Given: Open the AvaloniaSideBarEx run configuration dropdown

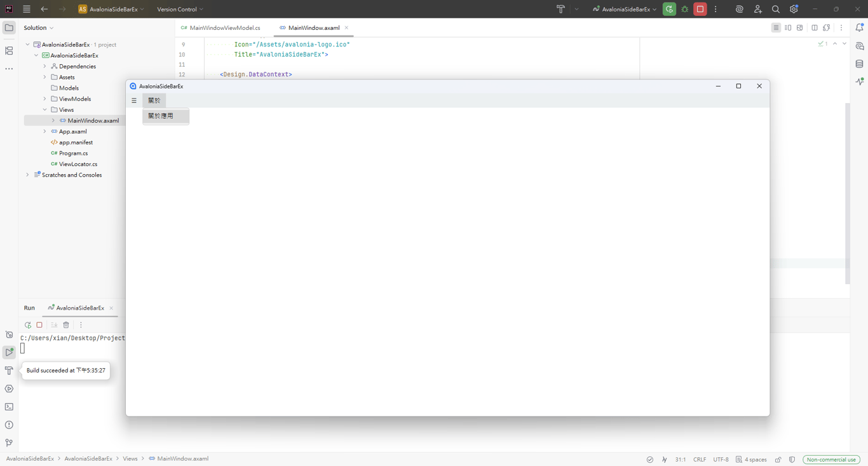Looking at the screenshot, I should coord(625,10).
